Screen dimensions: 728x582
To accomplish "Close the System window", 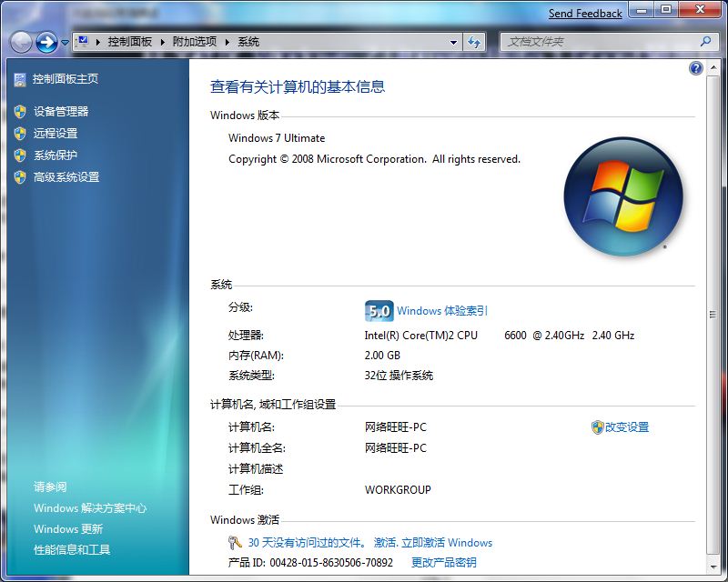I will coord(700,10).
